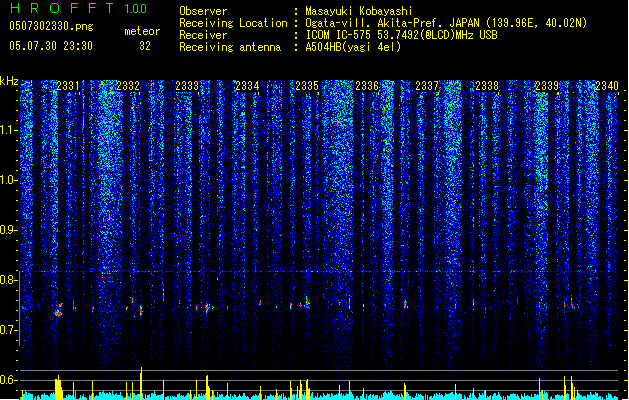Click the 0.7 kHz axis tick label

[x=8, y=330]
